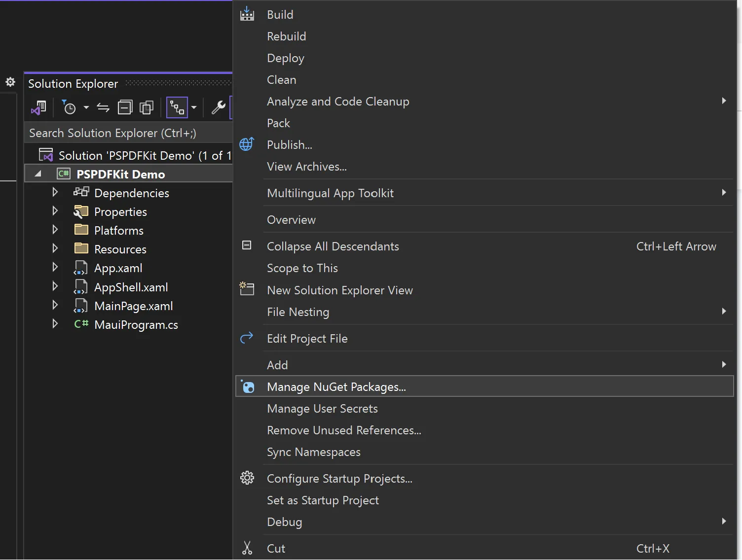Toggle the Show All Files button
742x560 pixels.
tap(146, 107)
